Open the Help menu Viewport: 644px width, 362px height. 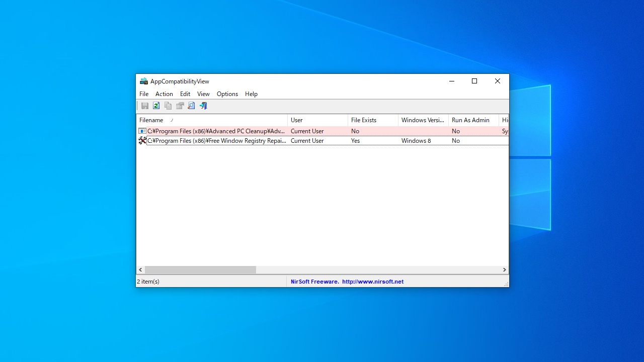click(251, 94)
